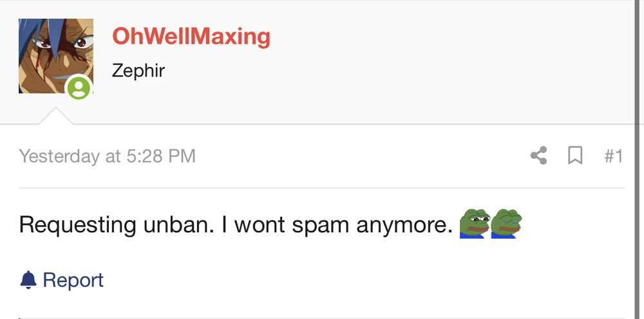The height and width of the screenshot is (319, 644).
Task: Select the first sad Pepe emoji
Action: [475, 224]
